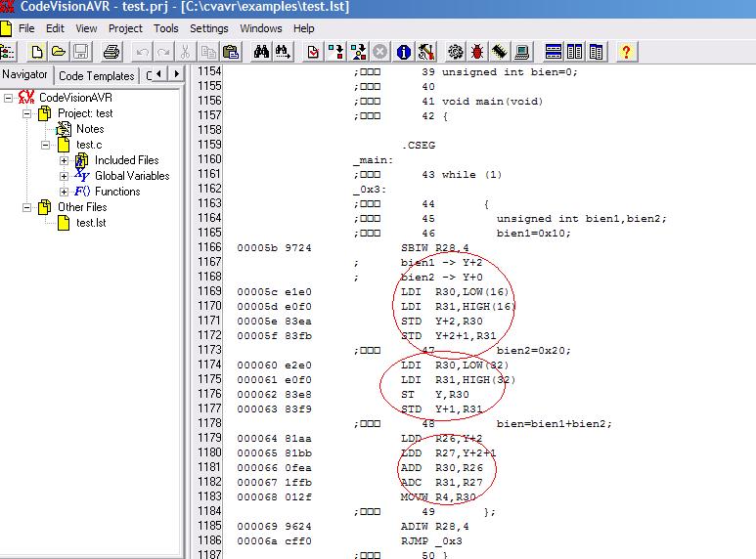Collapse the test.c node
756x559 pixels.
coord(45,145)
